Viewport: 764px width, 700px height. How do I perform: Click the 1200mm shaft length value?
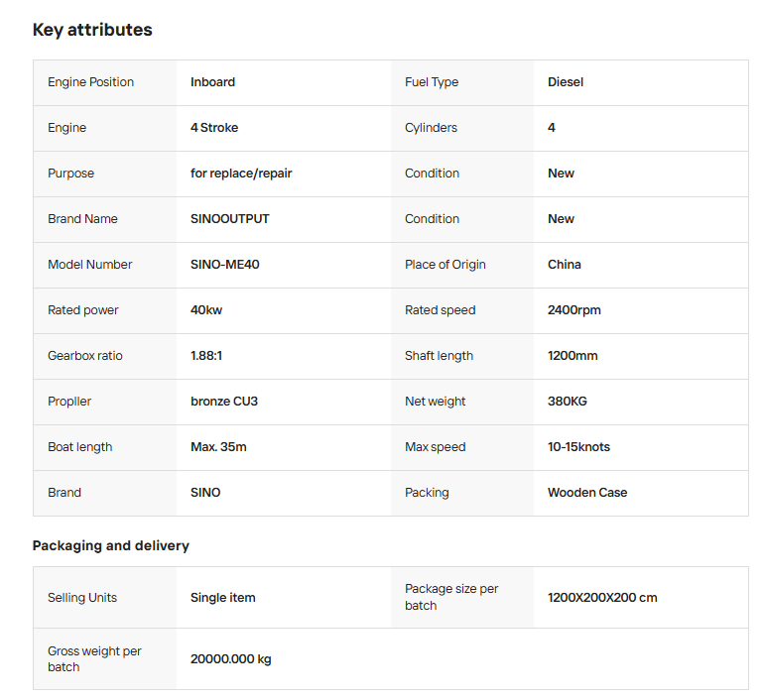[573, 356]
